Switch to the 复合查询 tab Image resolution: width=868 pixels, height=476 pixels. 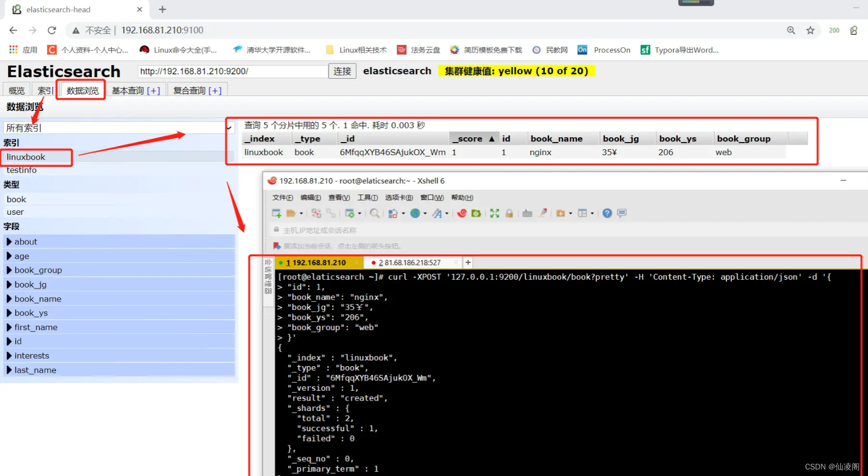[197, 90]
